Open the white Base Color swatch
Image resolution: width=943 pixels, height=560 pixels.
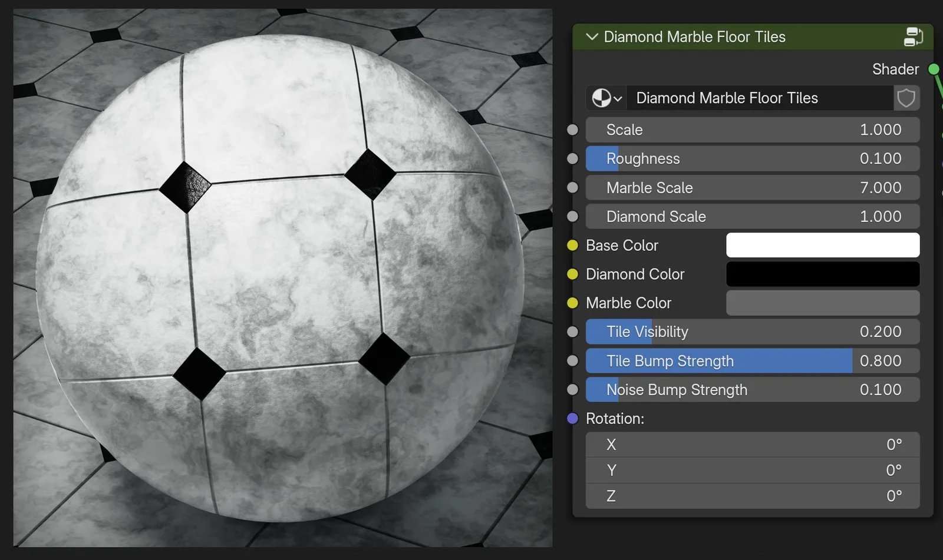click(822, 245)
